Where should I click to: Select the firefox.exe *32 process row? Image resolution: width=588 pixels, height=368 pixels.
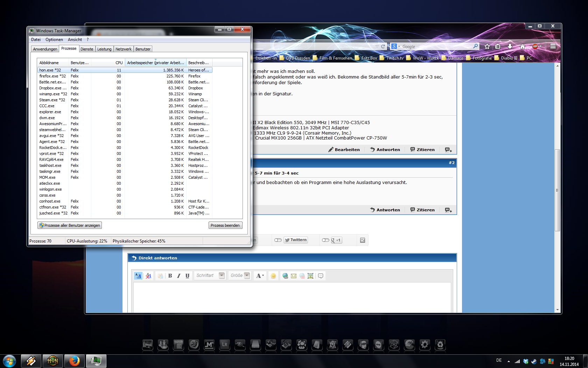click(x=125, y=76)
